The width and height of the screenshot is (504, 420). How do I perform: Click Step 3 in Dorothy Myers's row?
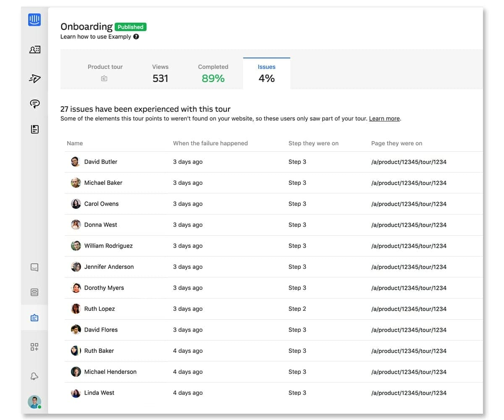pyautogui.click(x=297, y=288)
